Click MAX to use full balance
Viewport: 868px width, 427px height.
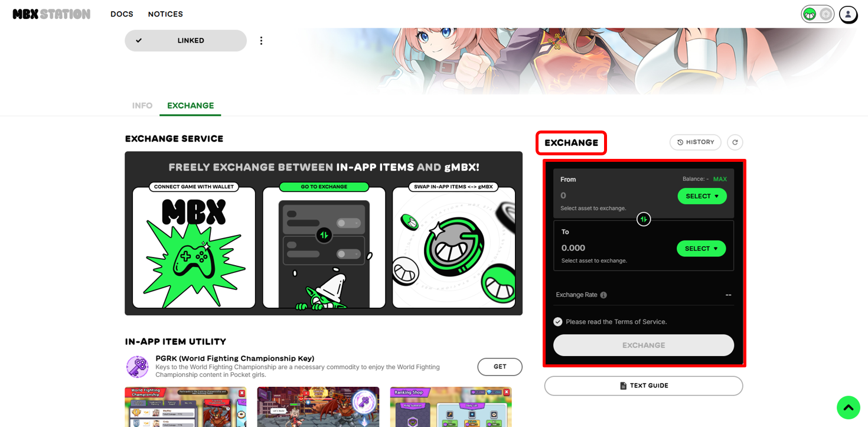click(720, 179)
